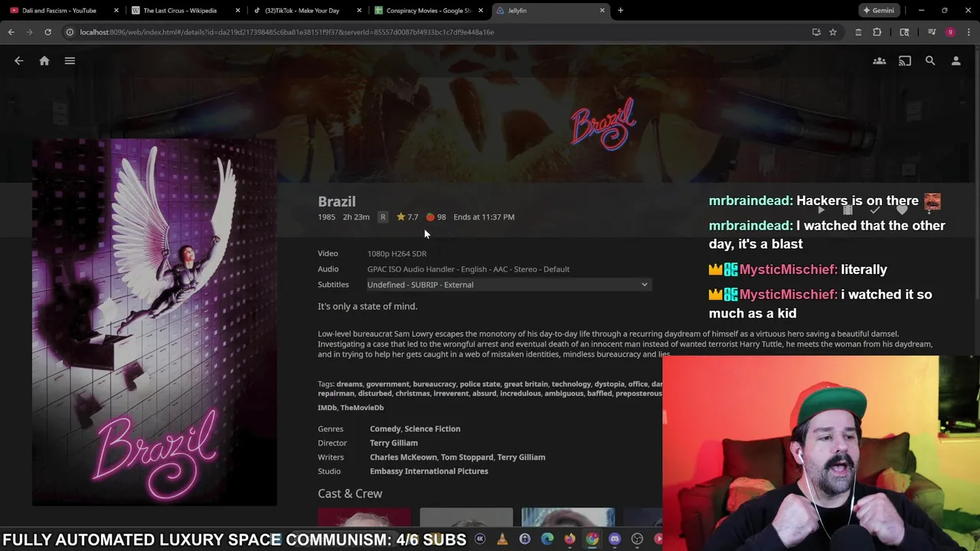Image resolution: width=980 pixels, height=551 pixels.
Task: Click the browser back arrow
Action: tap(11, 32)
